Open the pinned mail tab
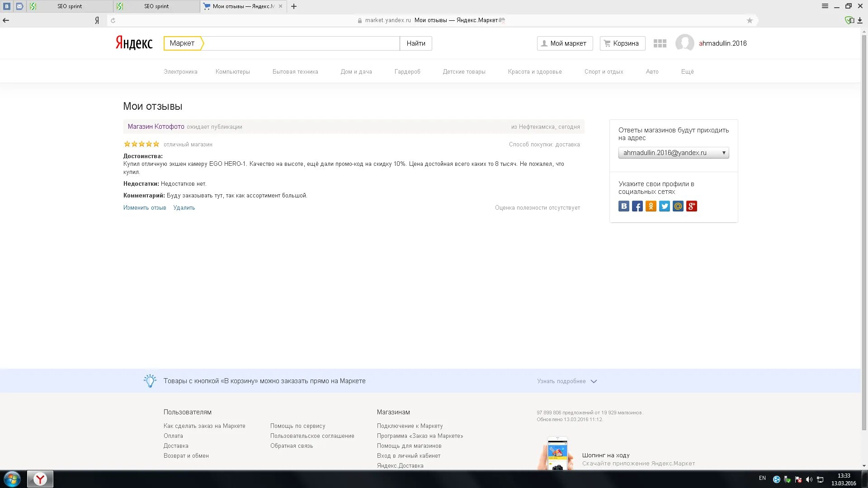Viewport: 868px width, 488px height. click(x=19, y=6)
